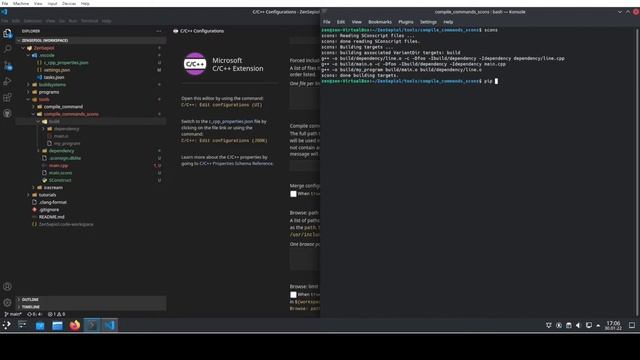Open the .clang-format file
The image size is (640, 360).
tap(52, 202)
